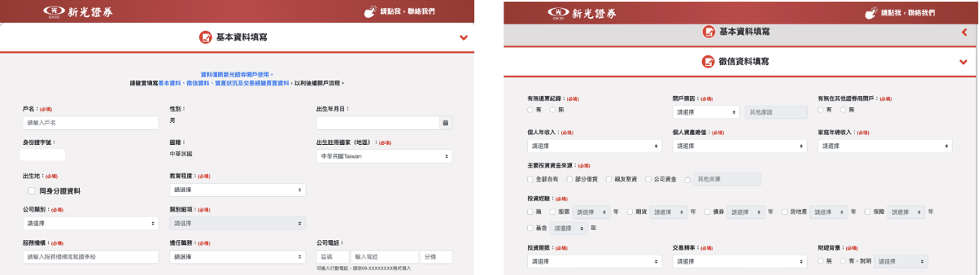The width and height of the screenshot is (980, 275).
Task: Click the 服務機構 input field
Action: pos(90,256)
